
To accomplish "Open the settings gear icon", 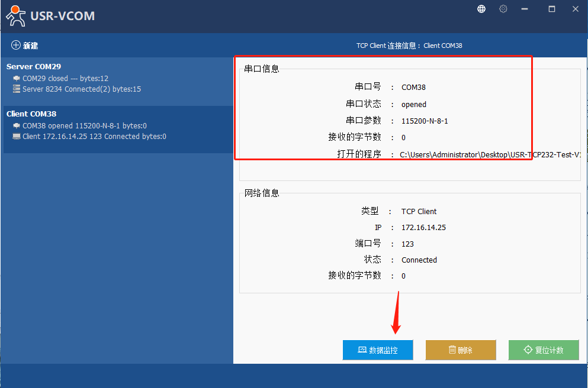I will tap(503, 9).
